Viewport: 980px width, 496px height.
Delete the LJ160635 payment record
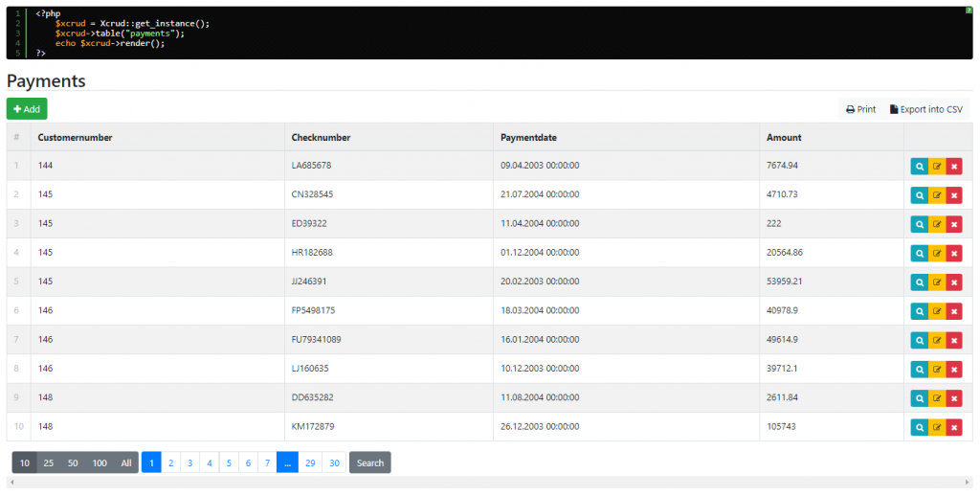coord(954,369)
